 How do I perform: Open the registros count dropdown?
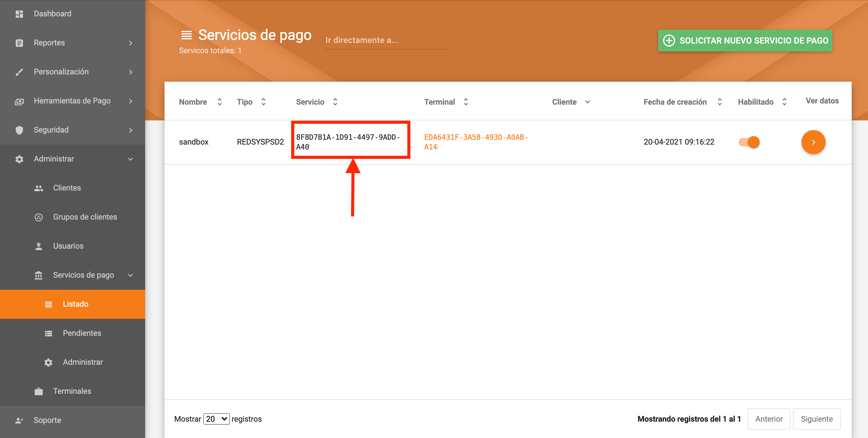pos(216,419)
